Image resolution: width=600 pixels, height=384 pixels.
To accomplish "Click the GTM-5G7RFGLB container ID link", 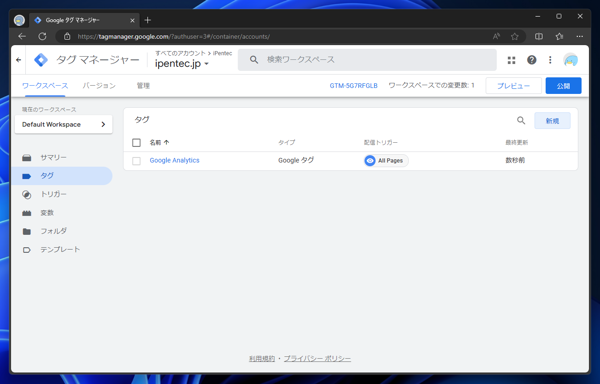I will (x=354, y=86).
